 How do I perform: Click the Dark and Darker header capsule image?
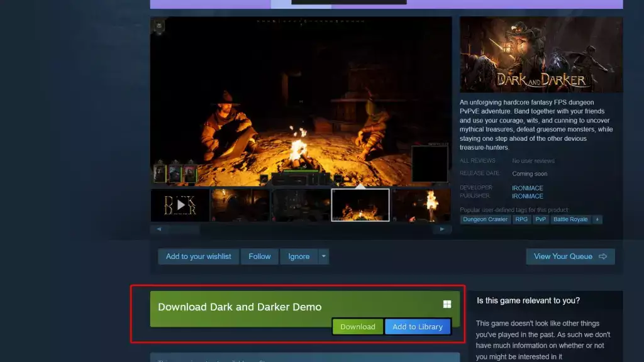point(541,55)
